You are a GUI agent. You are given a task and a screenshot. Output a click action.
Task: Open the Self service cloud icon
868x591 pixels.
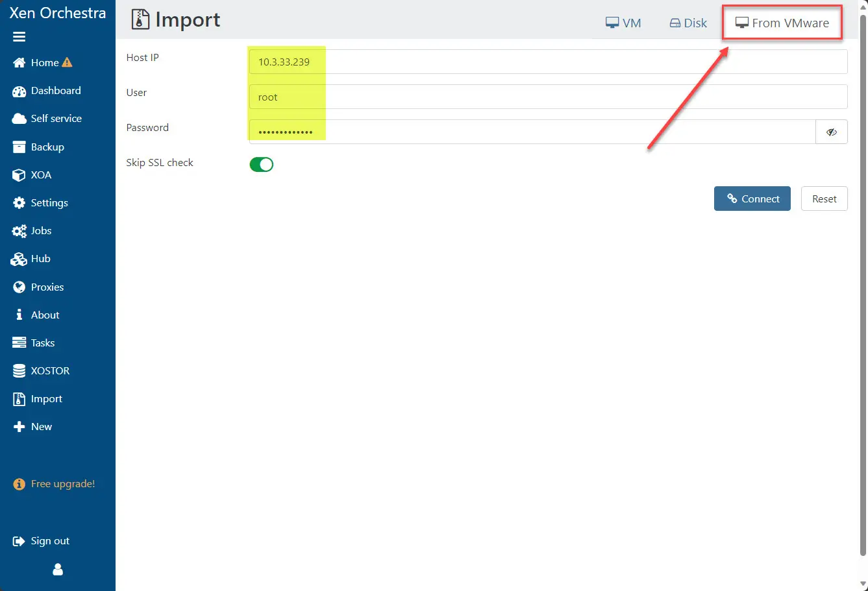(19, 119)
